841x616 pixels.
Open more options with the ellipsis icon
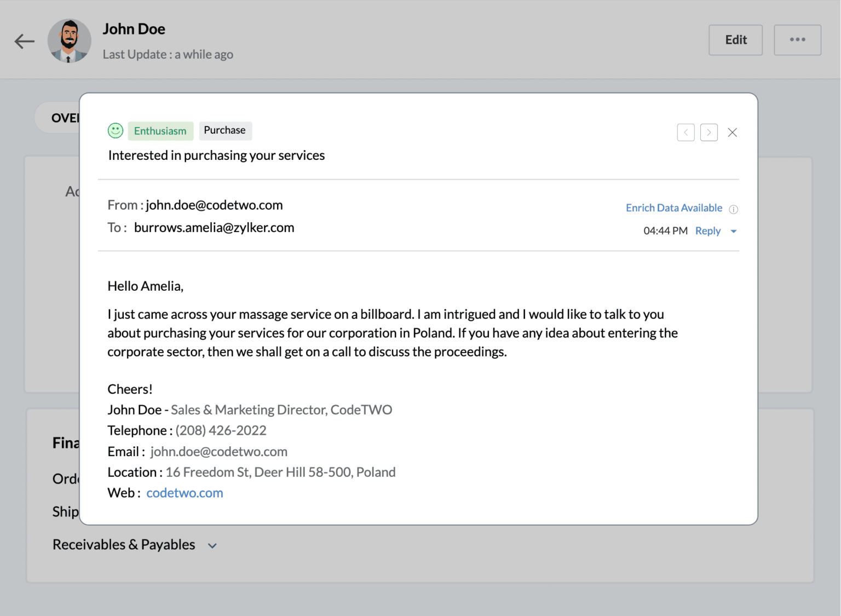[x=797, y=39]
